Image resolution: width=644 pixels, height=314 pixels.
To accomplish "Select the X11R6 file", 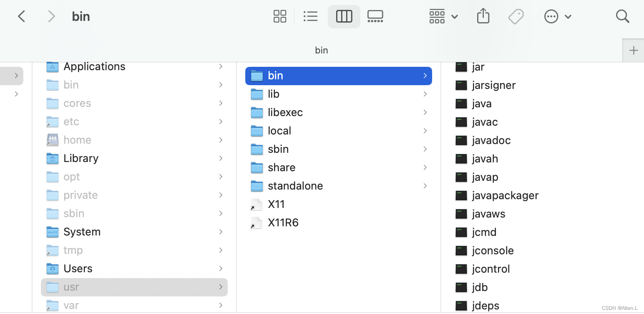I will pos(283,223).
